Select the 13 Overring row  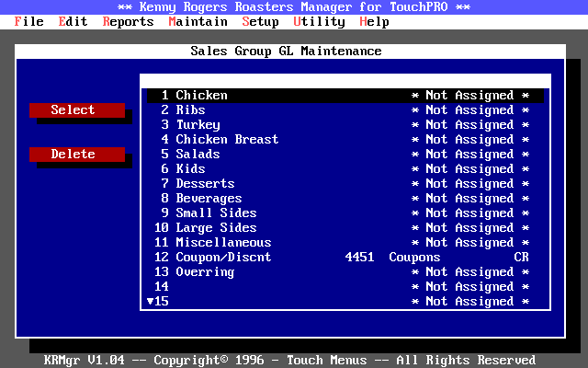pyautogui.click(x=345, y=272)
